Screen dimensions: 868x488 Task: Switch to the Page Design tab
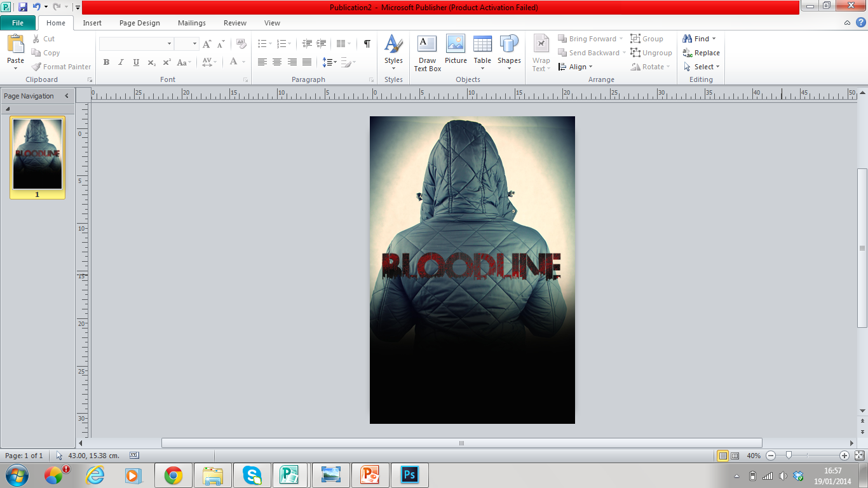coord(139,23)
